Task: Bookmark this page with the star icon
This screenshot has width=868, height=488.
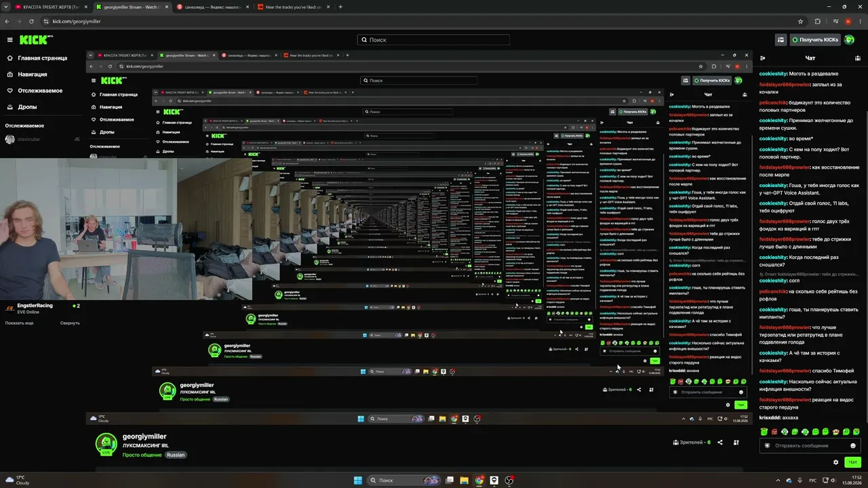Action: pyautogui.click(x=801, y=21)
